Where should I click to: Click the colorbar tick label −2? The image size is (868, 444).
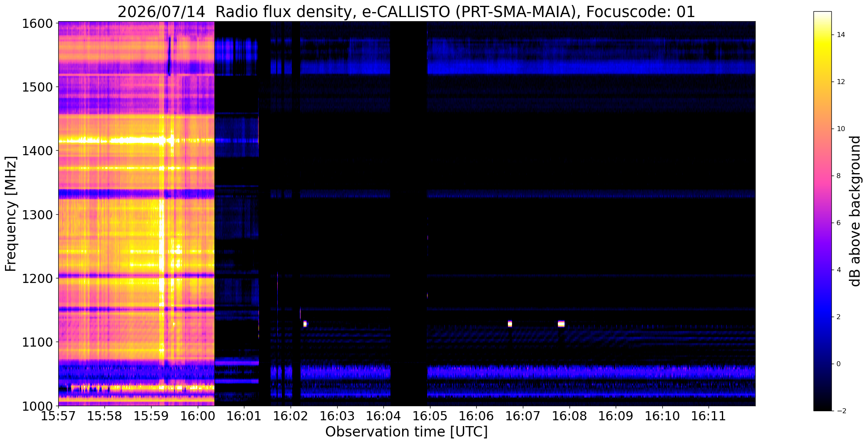[x=841, y=411]
